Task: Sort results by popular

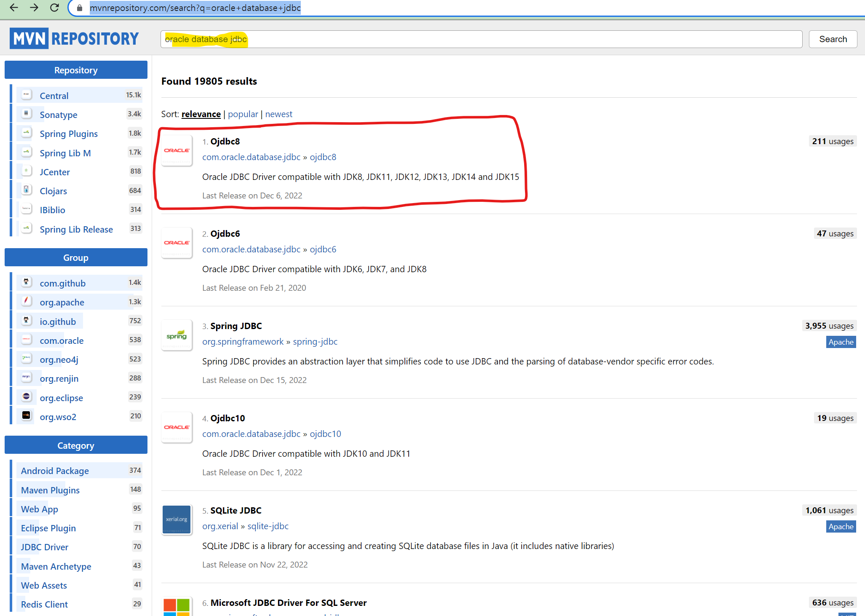Action: click(243, 114)
